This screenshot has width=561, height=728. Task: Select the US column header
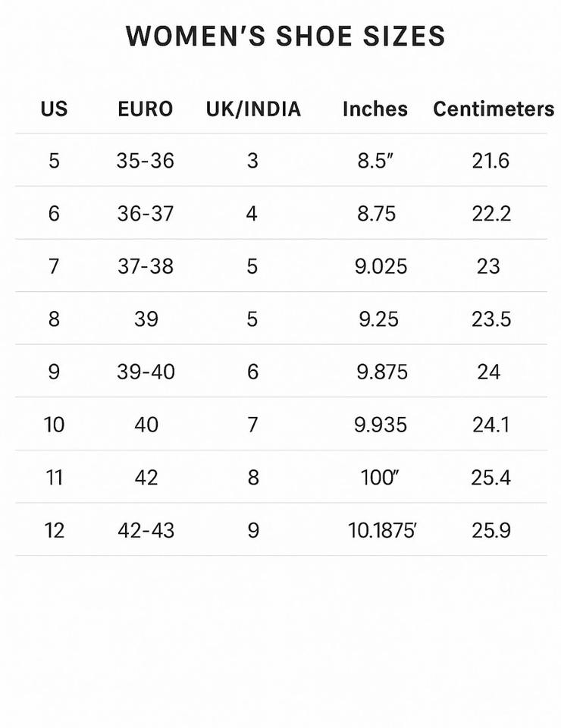54,109
